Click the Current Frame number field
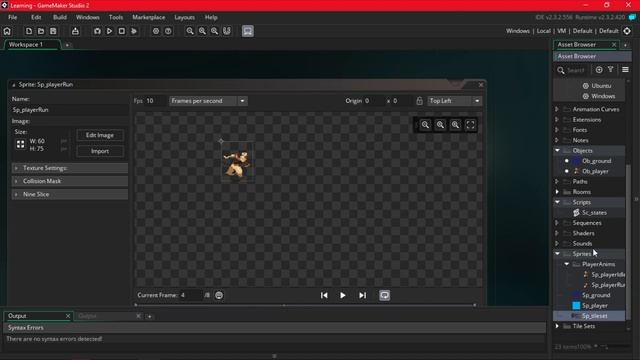The width and height of the screenshot is (640, 360). [x=191, y=295]
